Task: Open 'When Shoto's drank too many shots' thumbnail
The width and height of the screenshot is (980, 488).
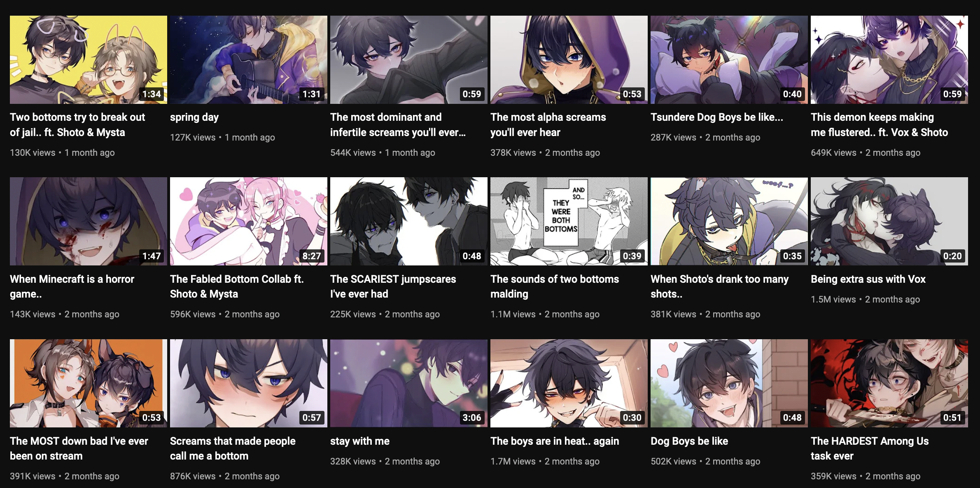Action: tap(729, 221)
